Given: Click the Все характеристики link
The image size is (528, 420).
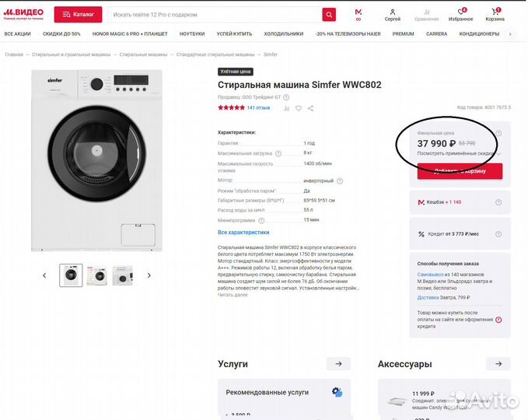Looking at the screenshot, I should pyautogui.click(x=243, y=232).
